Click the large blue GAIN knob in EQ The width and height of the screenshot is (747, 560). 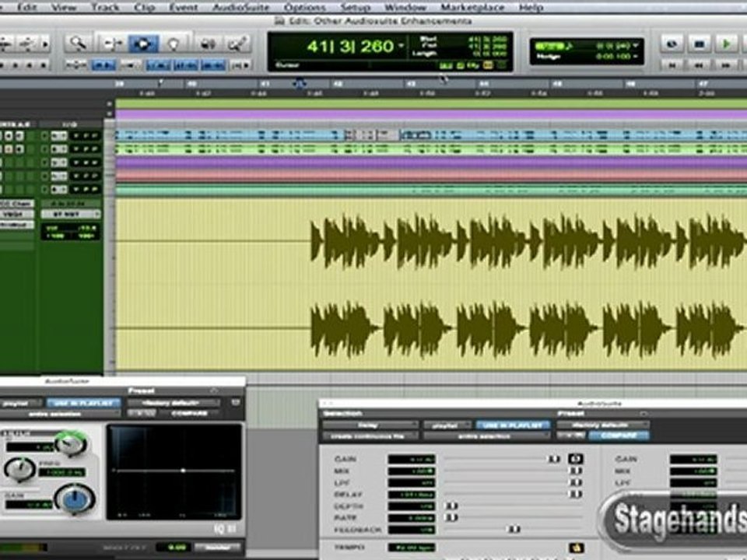[75, 498]
